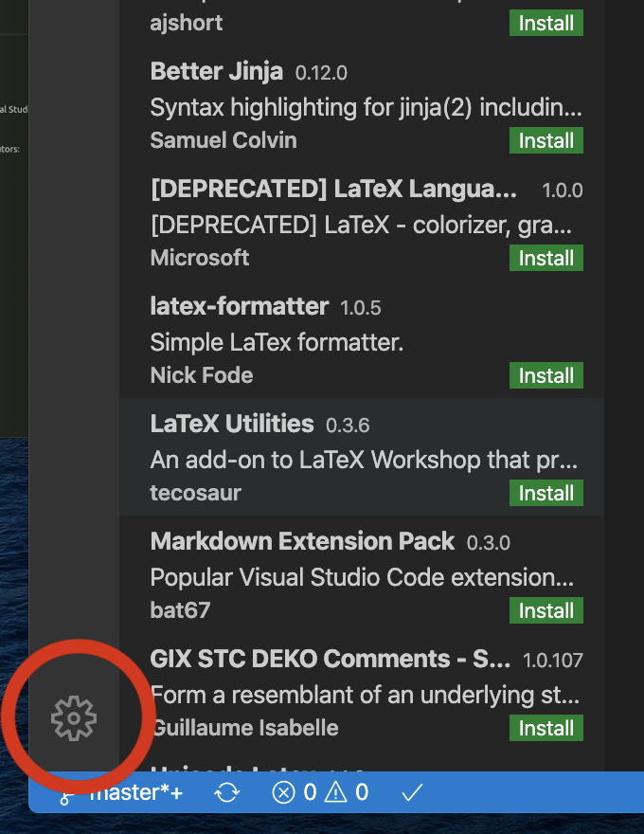Install the GIX STC DEKO Comments extension
This screenshot has height=834, width=644.
pos(546,728)
